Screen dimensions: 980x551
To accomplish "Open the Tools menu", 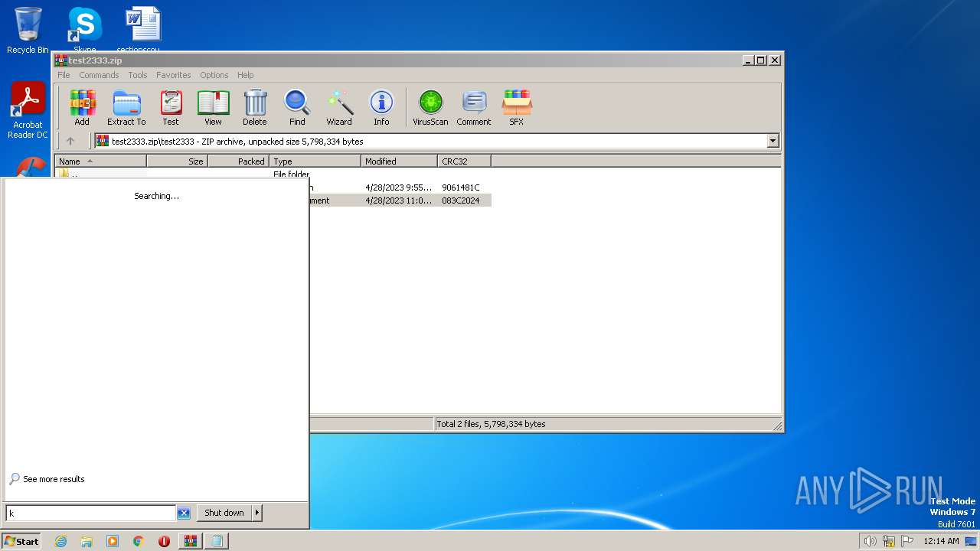I will [138, 75].
